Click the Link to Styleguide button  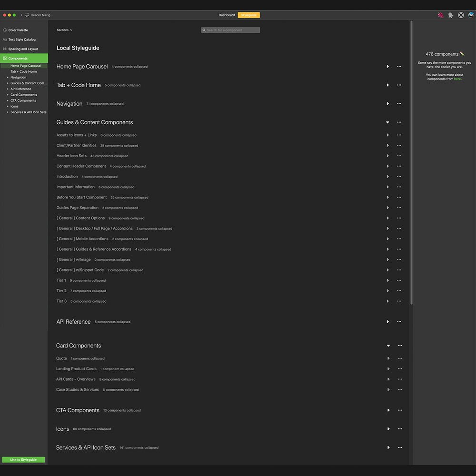coord(23,460)
